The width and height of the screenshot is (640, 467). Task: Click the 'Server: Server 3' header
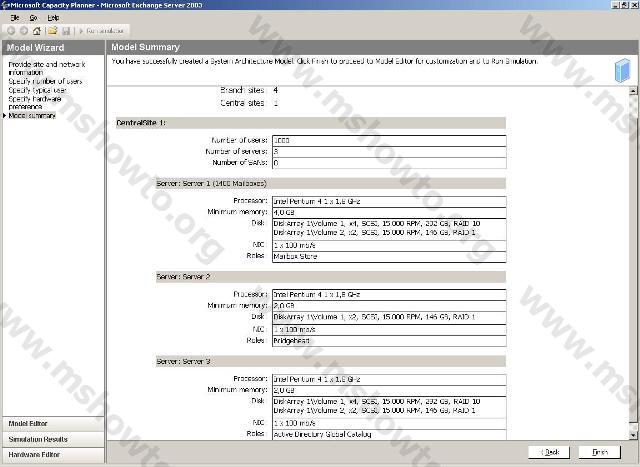click(x=331, y=361)
